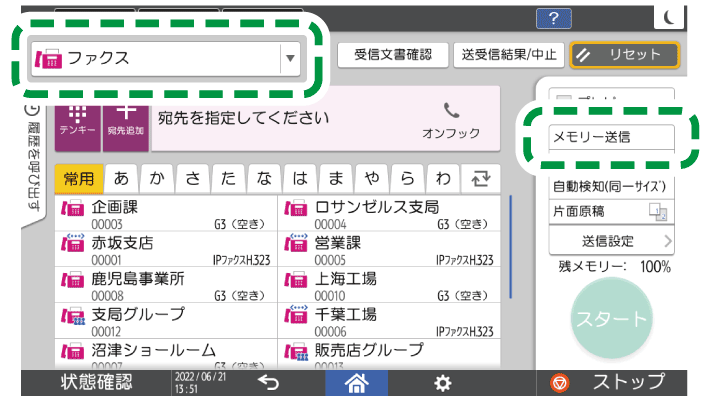
Task: Select the ら tab
Action: [x=408, y=179]
